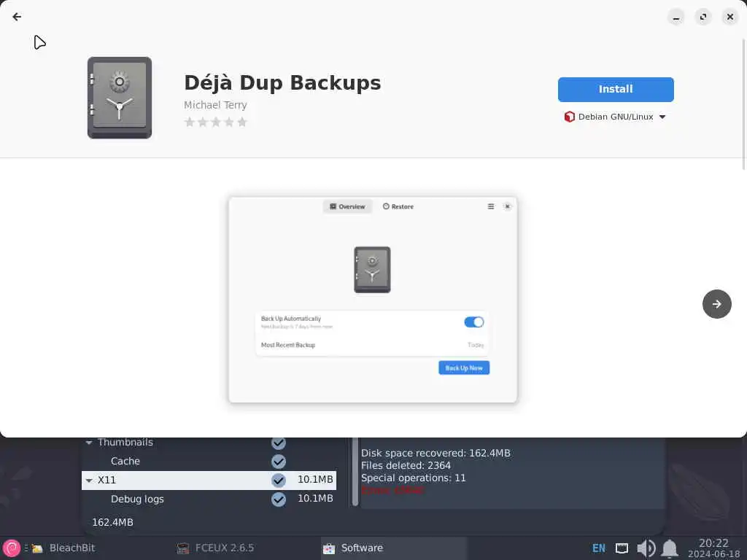The width and height of the screenshot is (747, 560).
Task: Restore the Software window size
Action: click(703, 17)
